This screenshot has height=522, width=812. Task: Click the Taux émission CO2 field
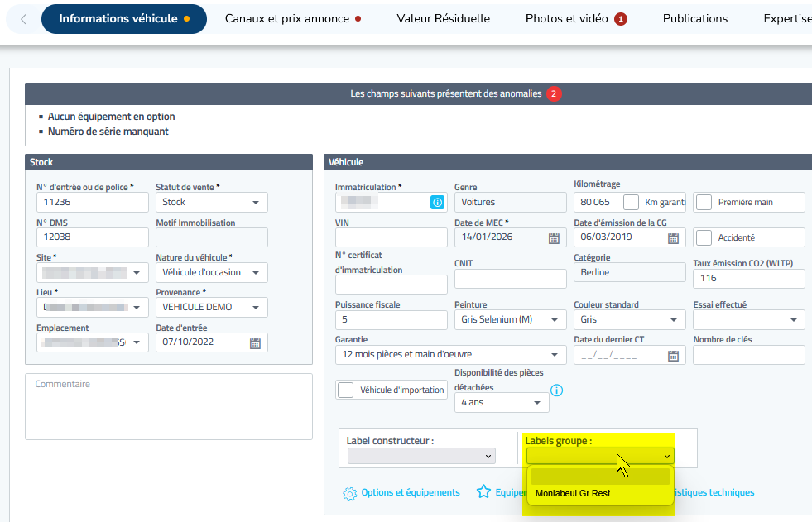pyautogui.click(x=749, y=278)
